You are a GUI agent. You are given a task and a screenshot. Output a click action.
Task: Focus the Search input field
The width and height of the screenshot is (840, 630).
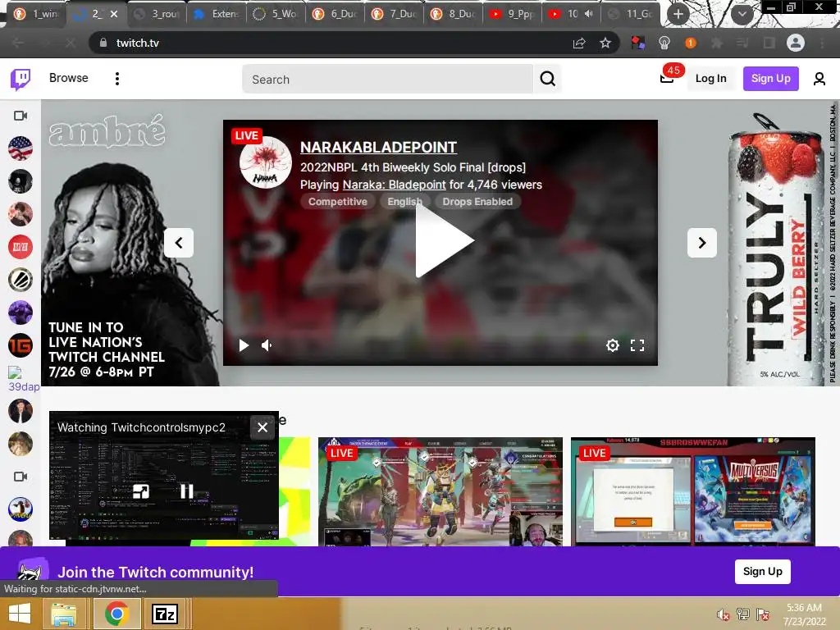[387, 79]
